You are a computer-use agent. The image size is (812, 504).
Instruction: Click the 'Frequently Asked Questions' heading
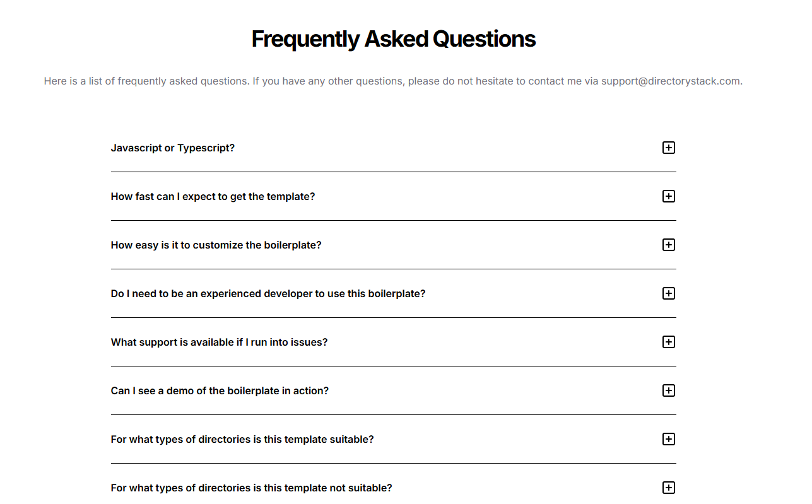click(x=393, y=39)
